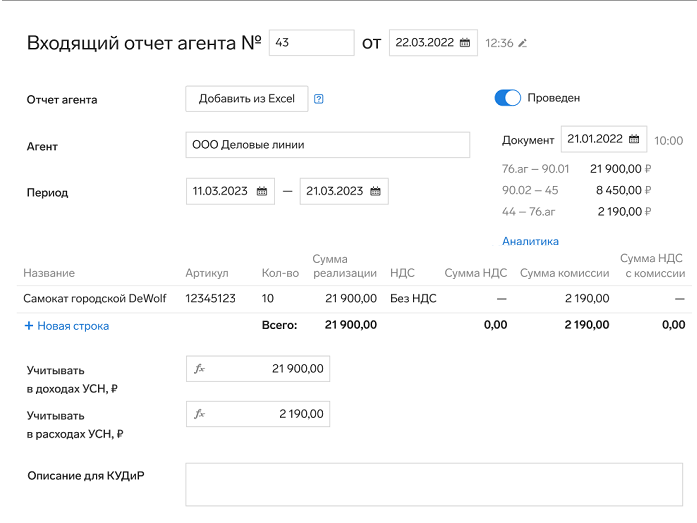Click the НДС cell showing Без НДС

tap(413, 298)
